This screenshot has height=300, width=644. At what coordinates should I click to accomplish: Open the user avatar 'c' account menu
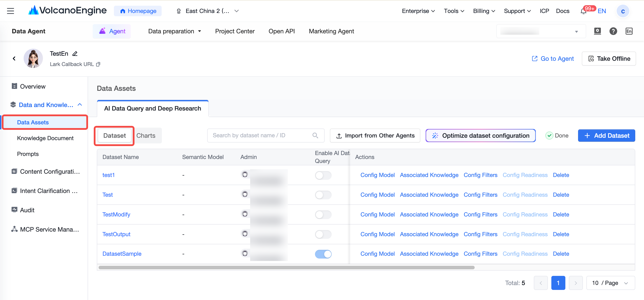point(623,11)
